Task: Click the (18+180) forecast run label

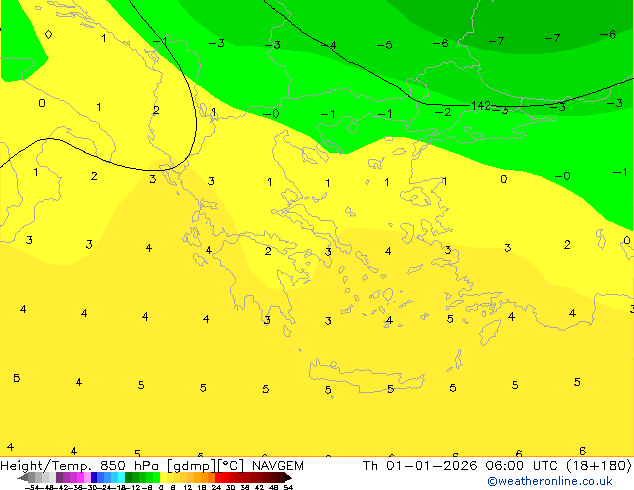Action: (x=599, y=466)
